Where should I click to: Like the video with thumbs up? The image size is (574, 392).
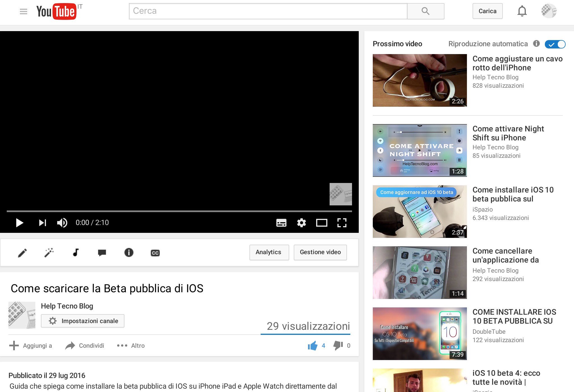(x=313, y=345)
